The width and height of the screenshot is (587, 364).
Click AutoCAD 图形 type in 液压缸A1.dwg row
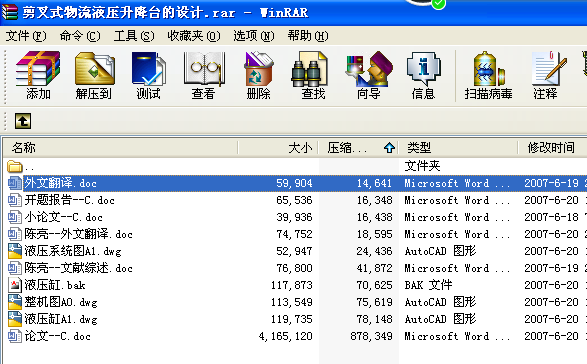(440, 319)
